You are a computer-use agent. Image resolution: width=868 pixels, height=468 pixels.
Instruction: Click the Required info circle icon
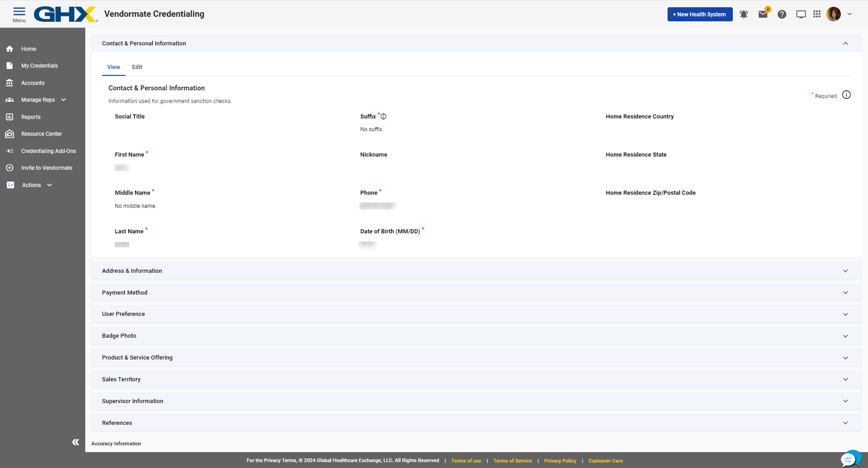846,95
